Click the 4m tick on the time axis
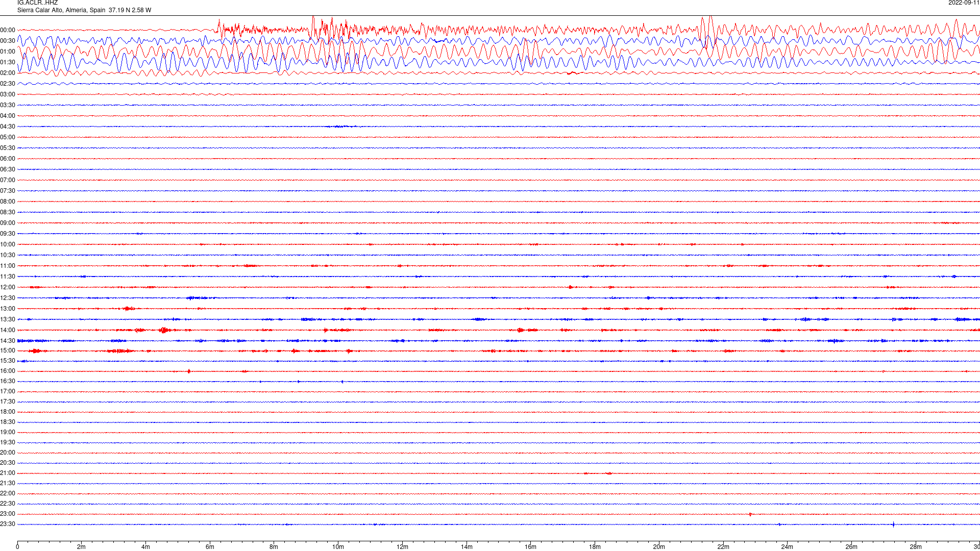The height and width of the screenshot is (551, 980). tap(145, 547)
